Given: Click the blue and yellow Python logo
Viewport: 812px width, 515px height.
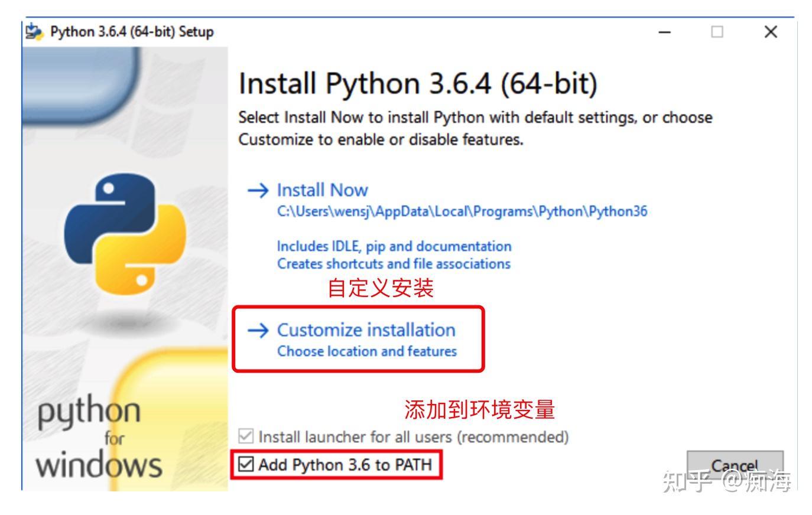Looking at the screenshot, I should 125,237.
